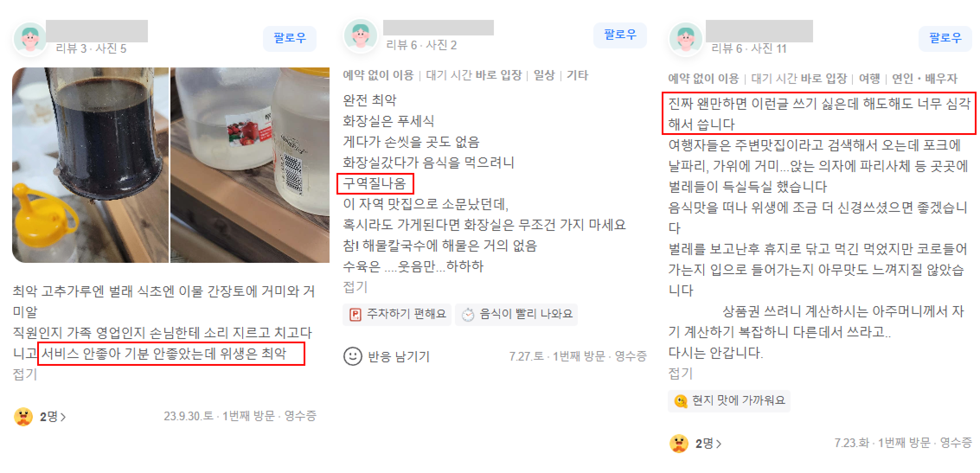Open the second reviewer's profile avatar
Screen dimensions: 980x473
pos(360,35)
